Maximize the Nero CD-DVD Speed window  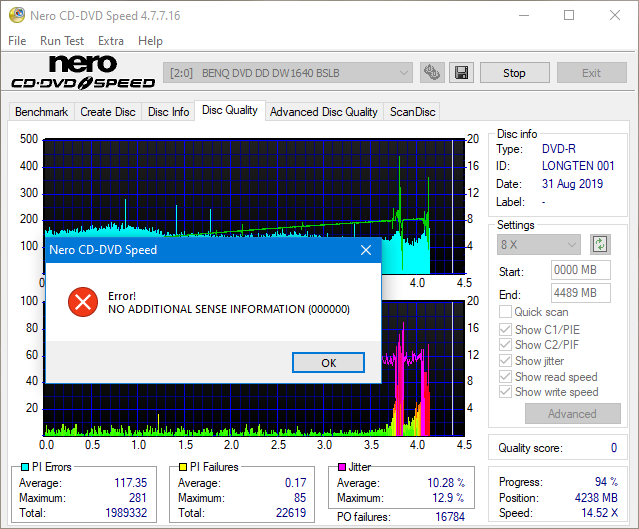(569, 15)
